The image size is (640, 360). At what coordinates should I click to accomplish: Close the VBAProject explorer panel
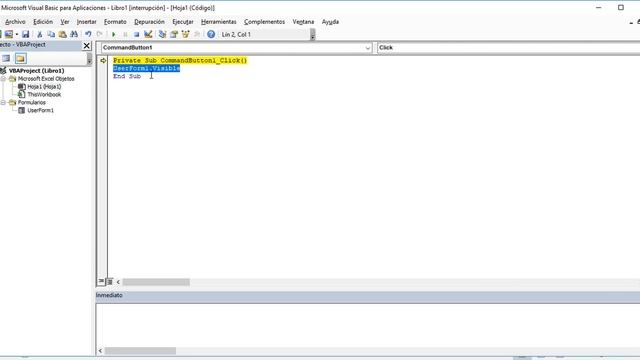coord(87,45)
